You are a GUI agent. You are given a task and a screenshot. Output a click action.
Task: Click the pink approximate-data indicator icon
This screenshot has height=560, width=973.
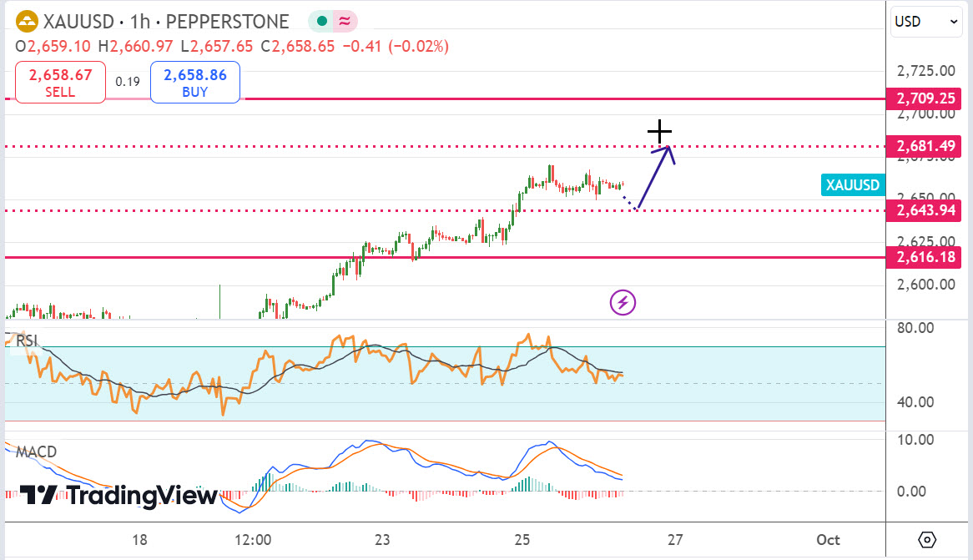tap(344, 22)
